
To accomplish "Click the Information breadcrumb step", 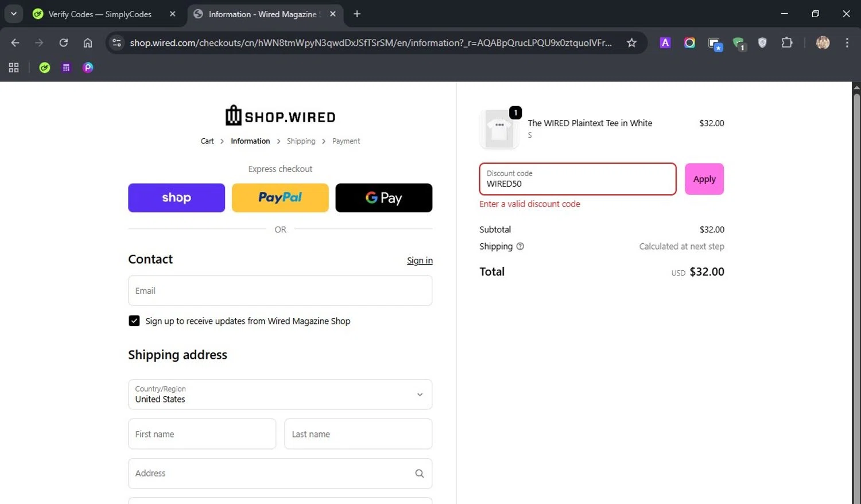I will click(250, 141).
